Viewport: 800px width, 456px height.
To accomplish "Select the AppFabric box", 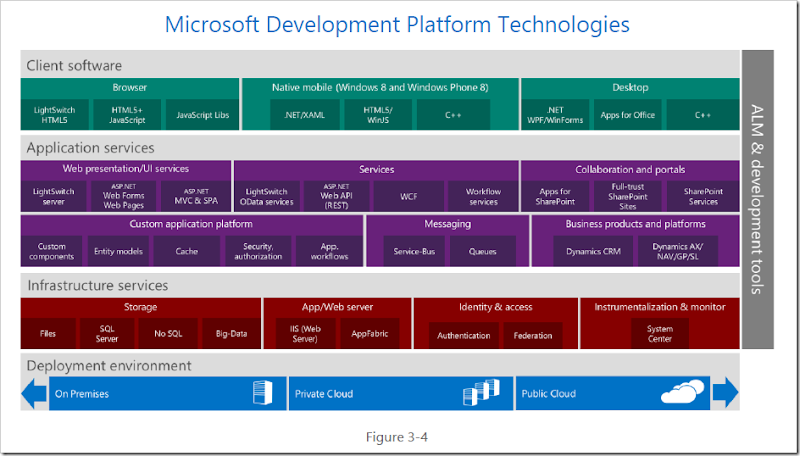I will tap(369, 334).
